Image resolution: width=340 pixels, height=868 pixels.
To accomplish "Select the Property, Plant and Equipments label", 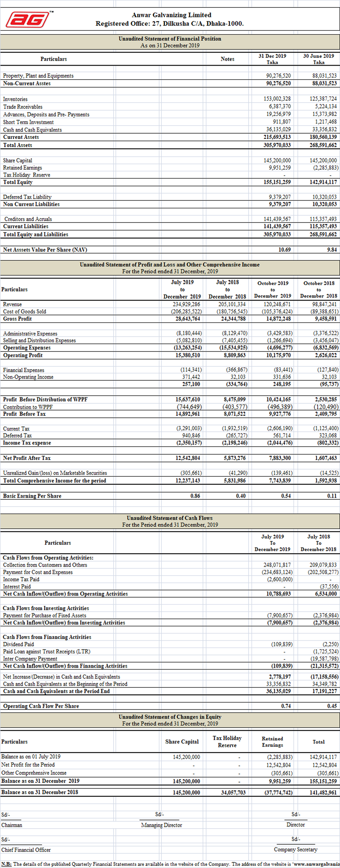I will (x=38, y=76).
